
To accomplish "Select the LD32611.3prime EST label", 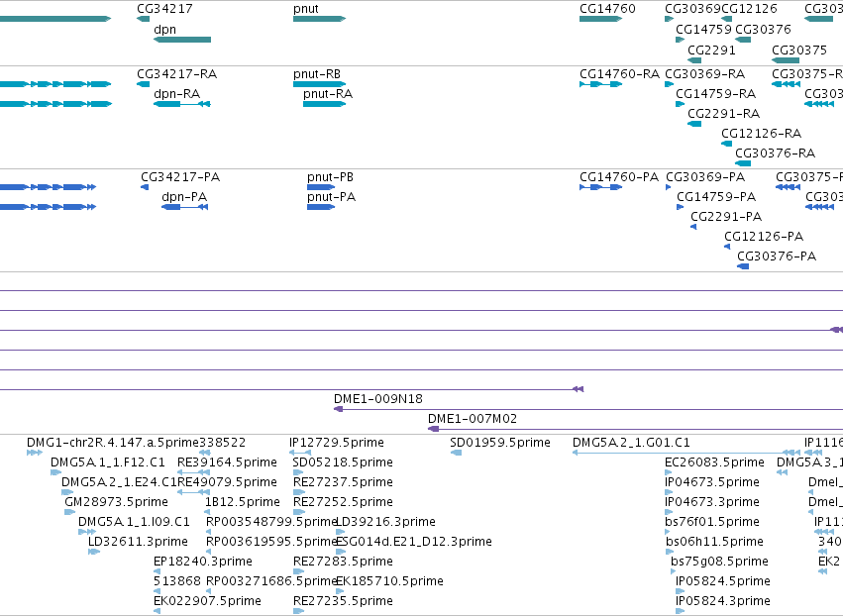I will [138, 542].
